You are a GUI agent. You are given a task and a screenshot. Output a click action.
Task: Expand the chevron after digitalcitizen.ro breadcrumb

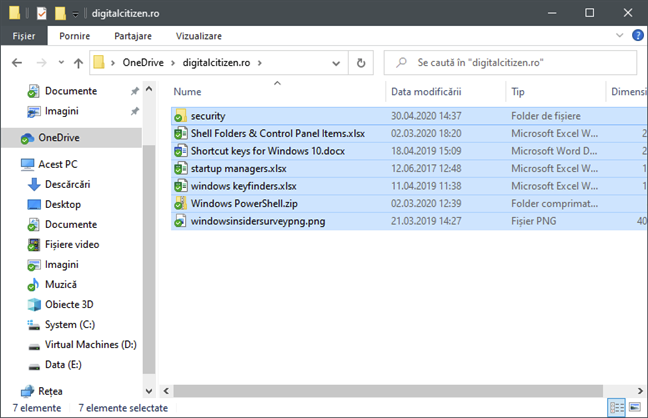[x=260, y=63]
